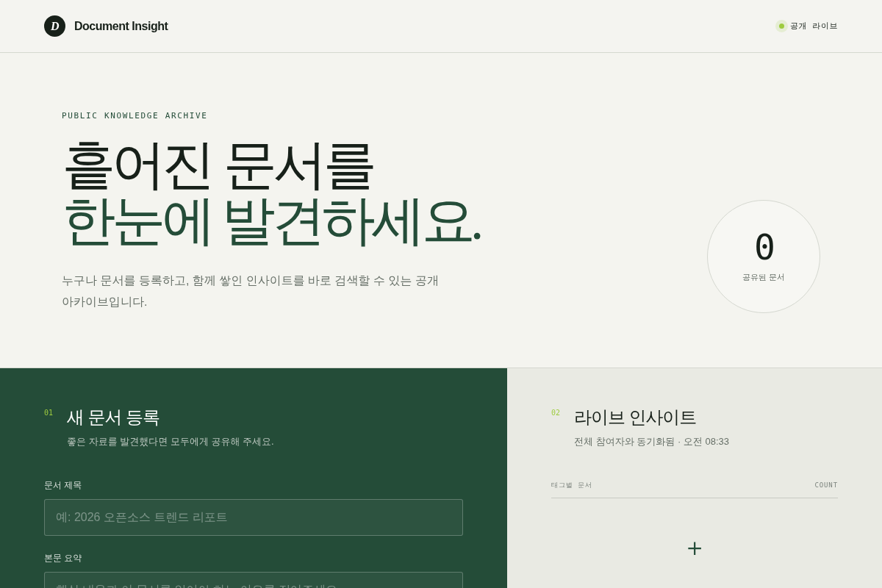
Task: Click the sync time text 오전 08:33
Action: [x=706, y=442]
